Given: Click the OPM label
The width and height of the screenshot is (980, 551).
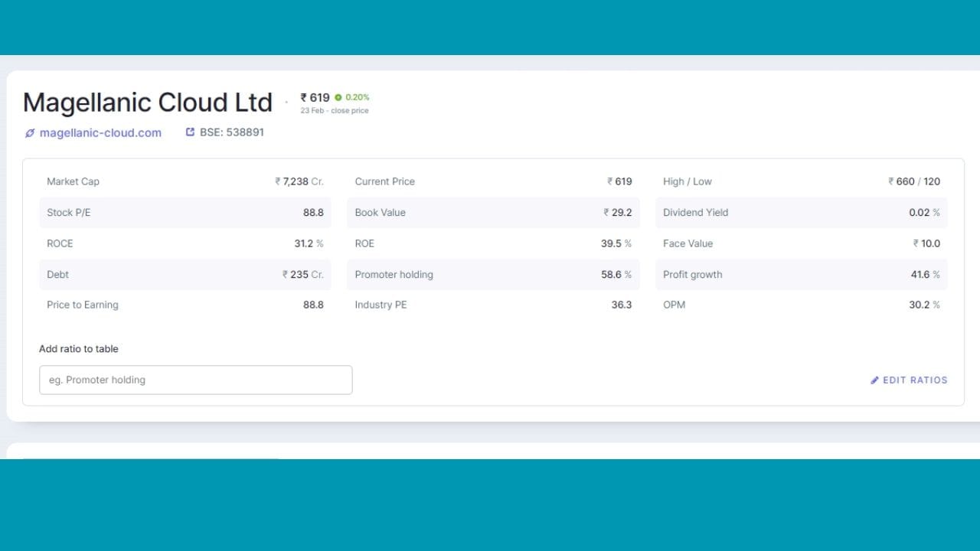Looking at the screenshot, I should pos(674,305).
